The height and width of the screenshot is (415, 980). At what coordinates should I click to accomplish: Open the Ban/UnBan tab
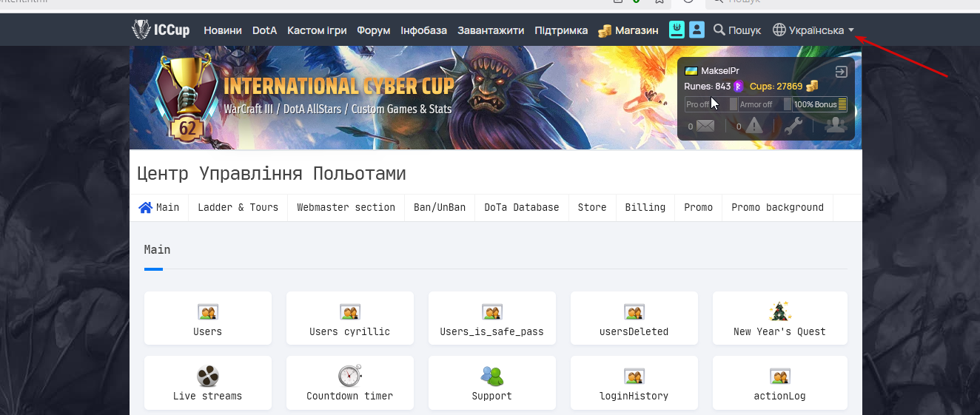tap(440, 208)
